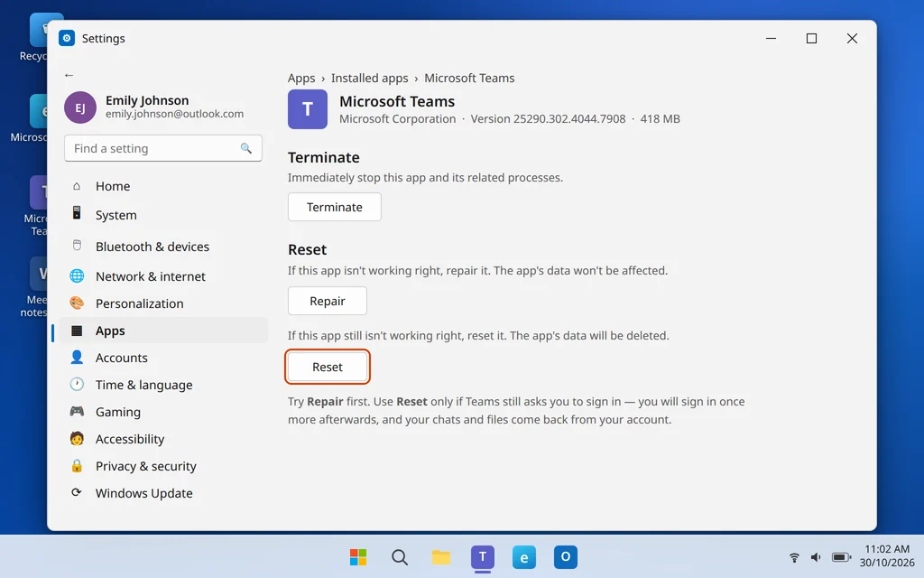The image size is (924, 578).
Task: Click the Apps grid icon
Action: point(77,331)
